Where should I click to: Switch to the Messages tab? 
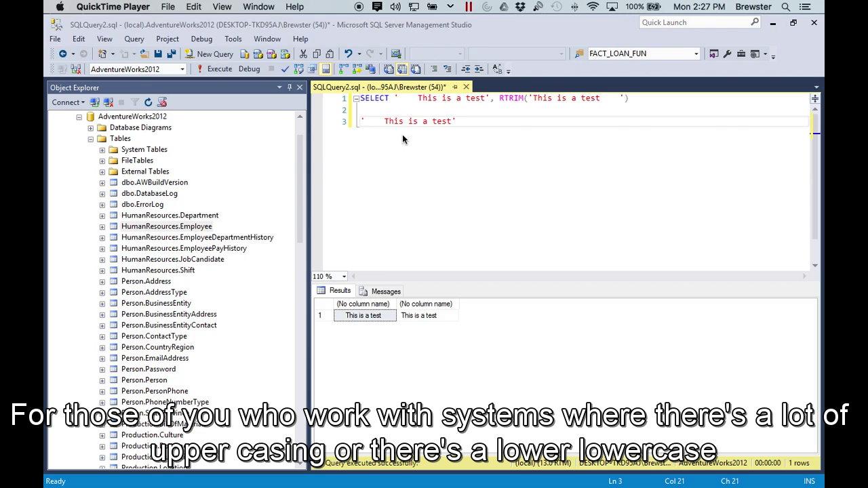380,291
